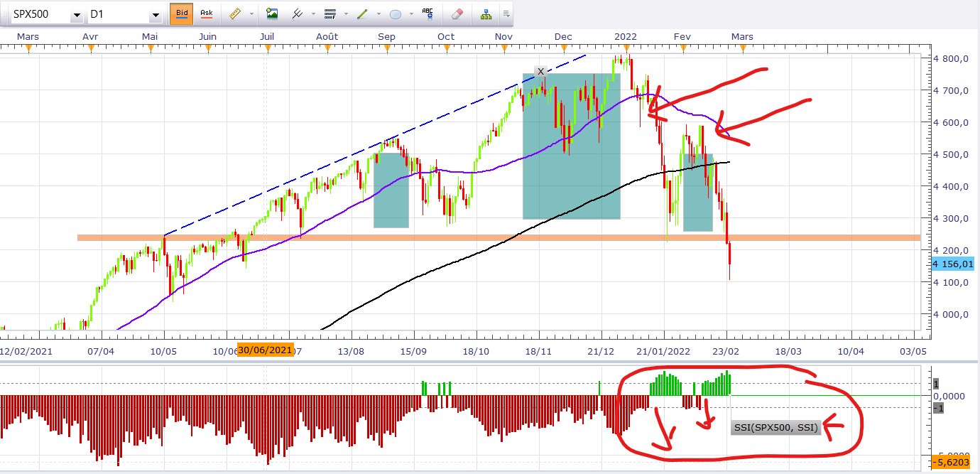
Task: Expand the shape tool options arrow
Action: click(x=410, y=14)
